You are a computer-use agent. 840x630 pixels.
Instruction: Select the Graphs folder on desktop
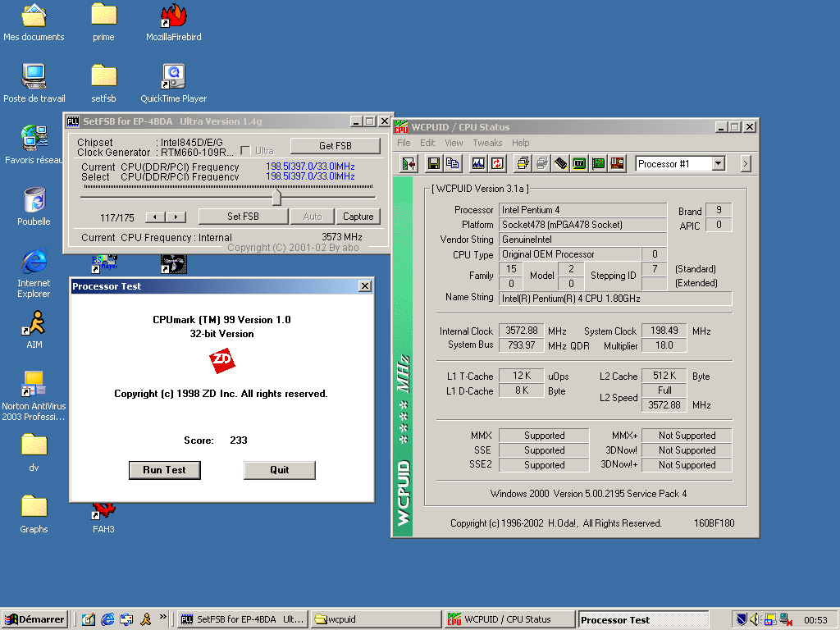[x=34, y=514]
